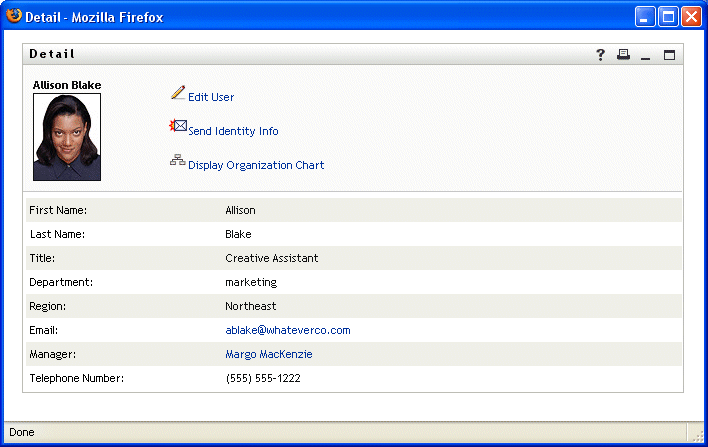This screenshot has width=708, height=447.
Task: Close the Firefox window
Action: pyautogui.click(x=690, y=16)
